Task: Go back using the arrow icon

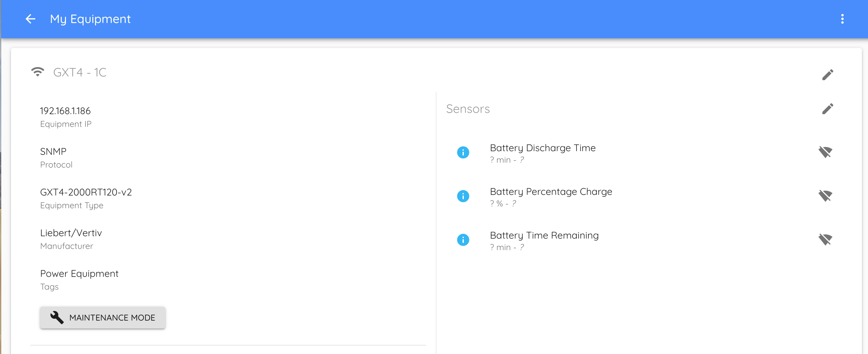Action: [x=30, y=19]
